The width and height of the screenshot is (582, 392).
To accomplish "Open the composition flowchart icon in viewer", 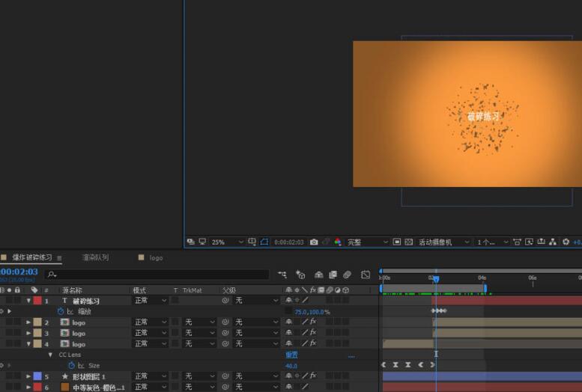I will click(x=553, y=242).
